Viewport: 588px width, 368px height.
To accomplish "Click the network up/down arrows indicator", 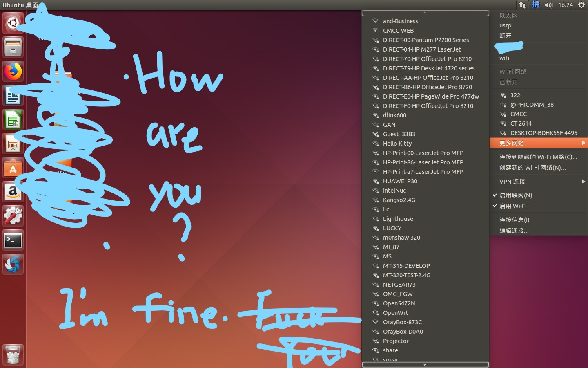I will (x=522, y=5).
